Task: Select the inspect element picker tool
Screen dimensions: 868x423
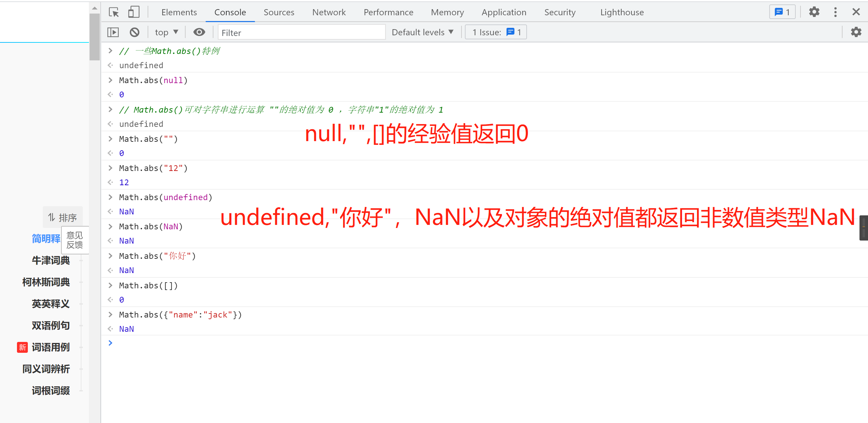Action: [114, 12]
